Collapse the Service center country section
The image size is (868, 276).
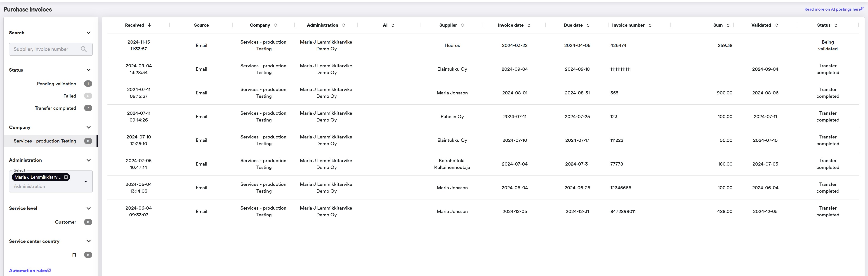pos(88,241)
